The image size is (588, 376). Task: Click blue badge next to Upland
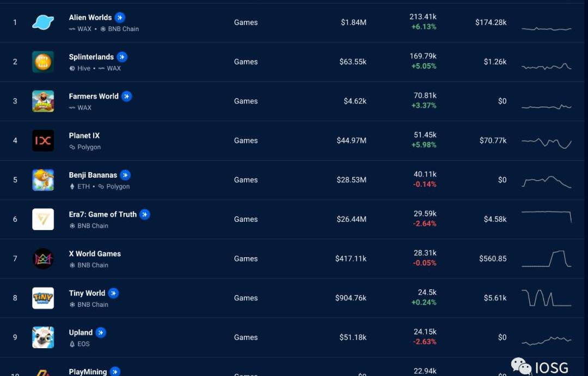click(x=101, y=332)
